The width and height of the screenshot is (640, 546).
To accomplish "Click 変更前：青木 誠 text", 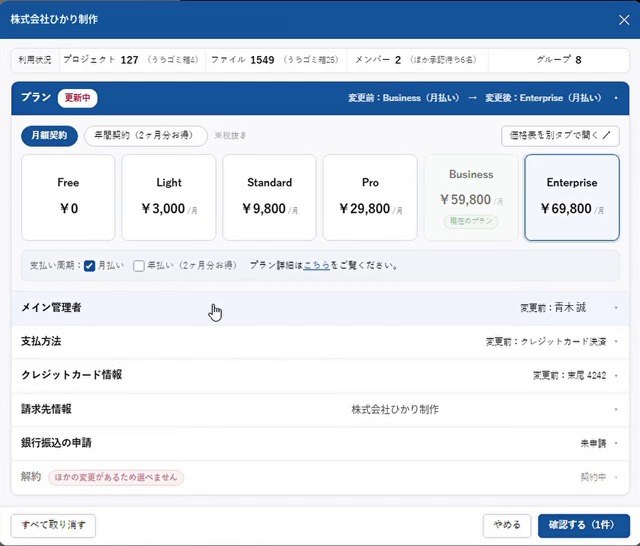I will (553, 308).
